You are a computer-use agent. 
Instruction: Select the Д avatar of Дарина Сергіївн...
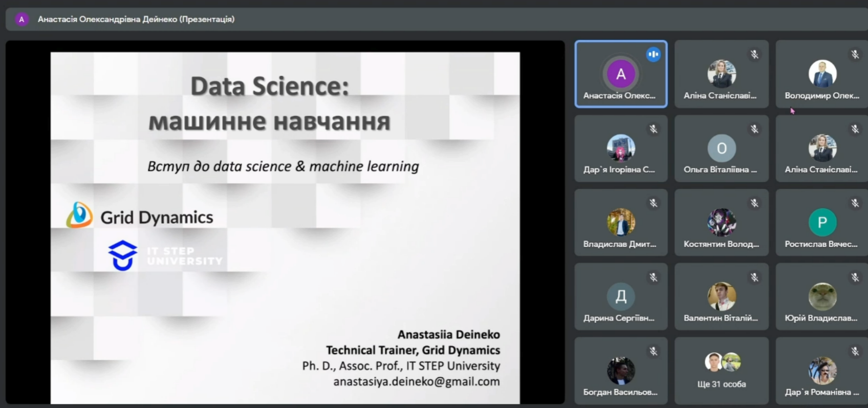pyautogui.click(x=621, y=296)
